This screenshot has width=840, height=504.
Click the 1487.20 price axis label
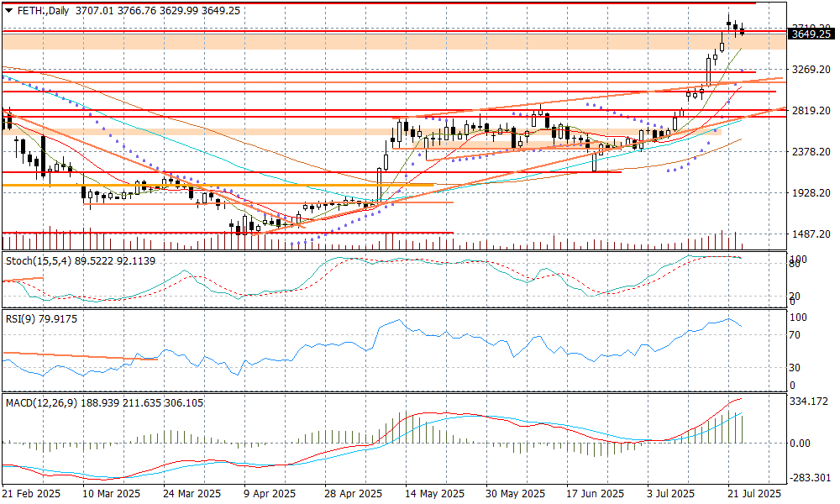(811, 234)
